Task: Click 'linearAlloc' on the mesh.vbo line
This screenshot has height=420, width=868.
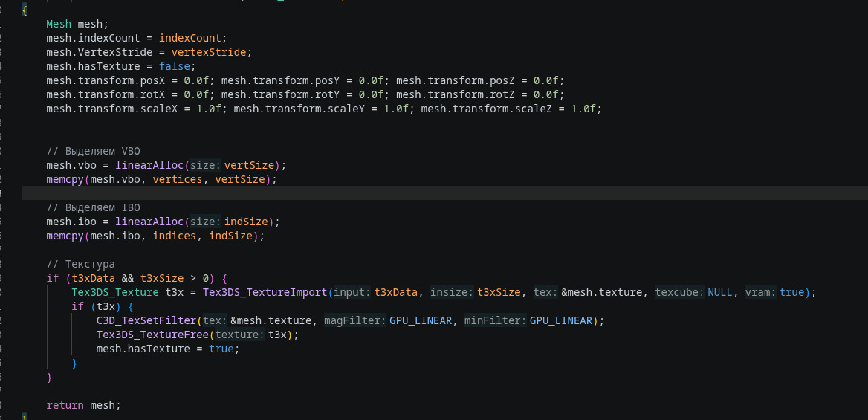Action: pos(149,165)
